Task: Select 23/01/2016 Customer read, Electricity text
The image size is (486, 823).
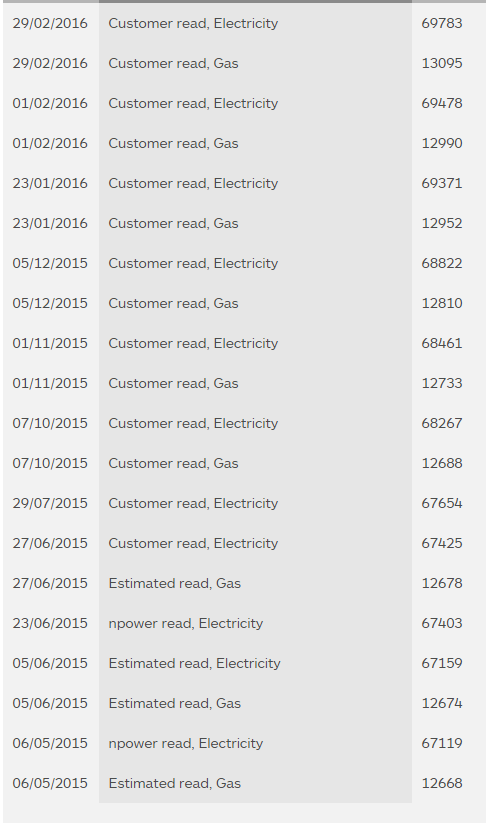Action: 193,184
